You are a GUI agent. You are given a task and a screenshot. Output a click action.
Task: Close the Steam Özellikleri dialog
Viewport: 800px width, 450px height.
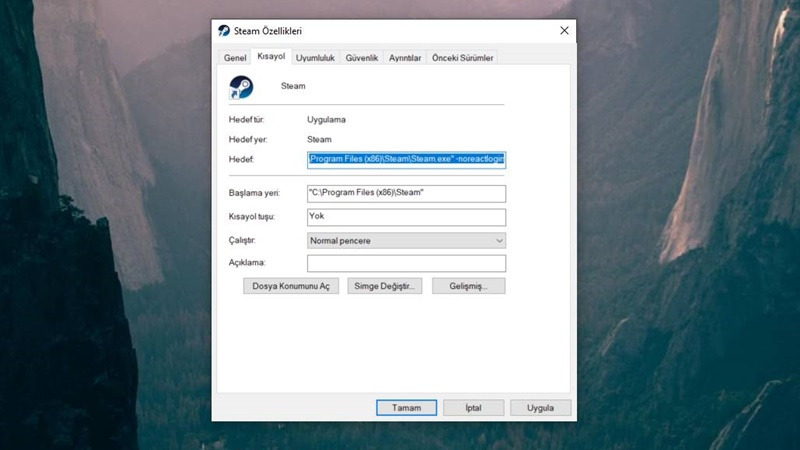point(564,31)
